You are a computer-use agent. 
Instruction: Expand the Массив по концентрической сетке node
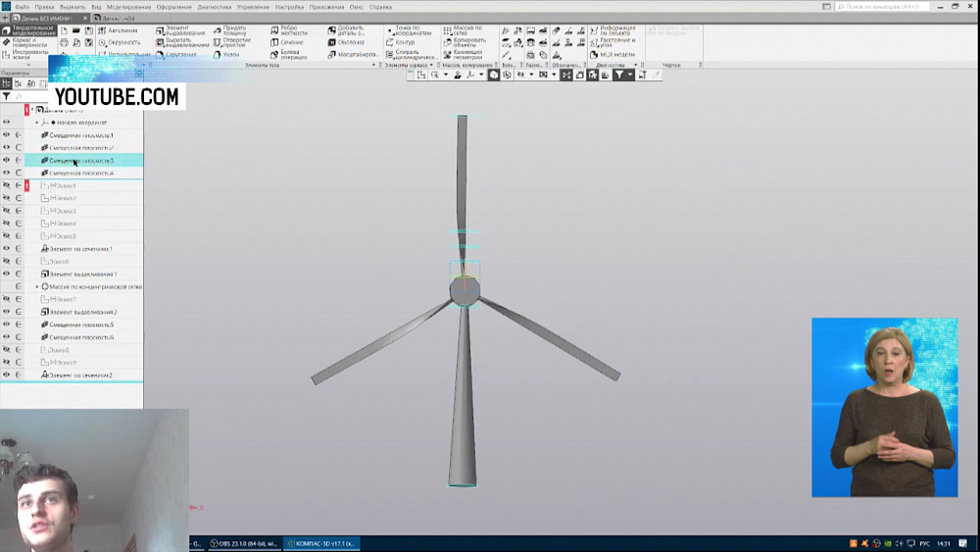(x=37, y=287)
